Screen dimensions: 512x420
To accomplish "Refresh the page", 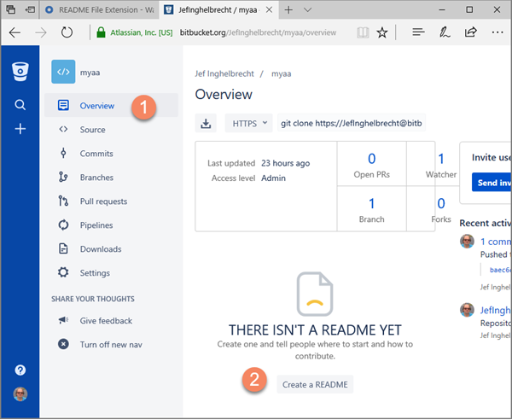I will tap(67, 32).
